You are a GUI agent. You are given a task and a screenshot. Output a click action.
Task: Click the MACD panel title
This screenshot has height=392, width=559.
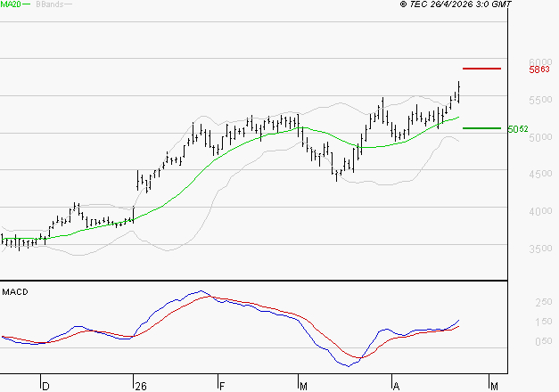click(x=15, y=292)
